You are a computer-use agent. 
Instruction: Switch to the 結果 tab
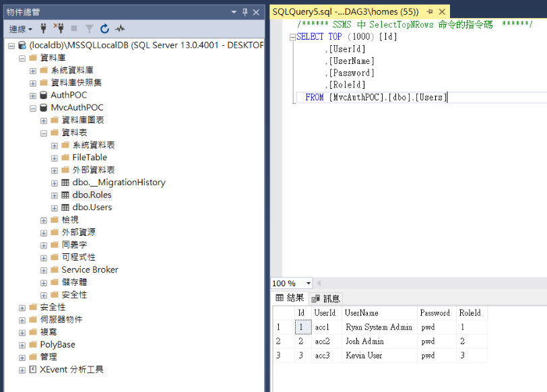[x=290, y=298]
